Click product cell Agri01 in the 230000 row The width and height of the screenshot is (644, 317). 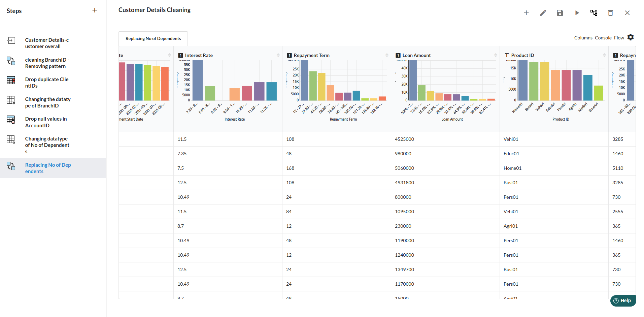point(511,226)
